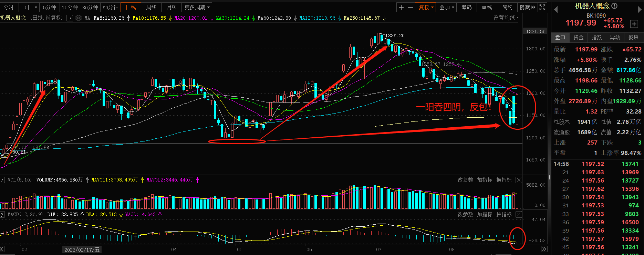Screen dimensions: 644x255
Task: Switch to 周线 weekly period
Action: pyautogui.click(x=151, y=7)
